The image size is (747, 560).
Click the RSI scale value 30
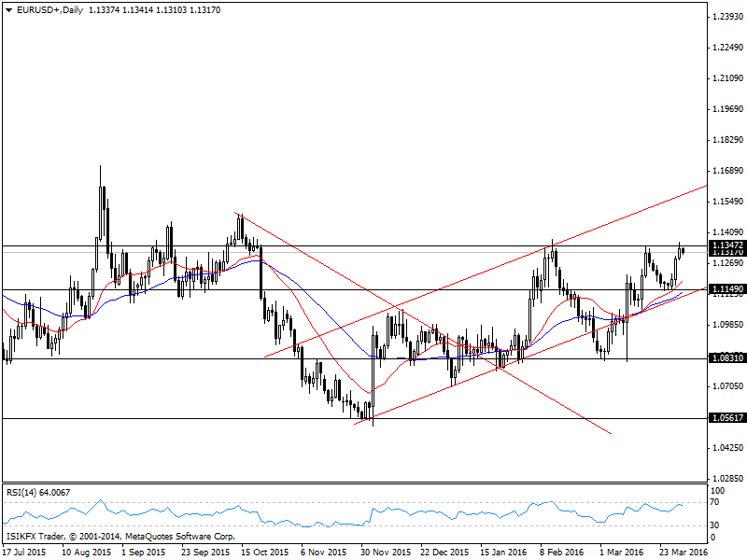pyautogui.click(x=714, y=525)
